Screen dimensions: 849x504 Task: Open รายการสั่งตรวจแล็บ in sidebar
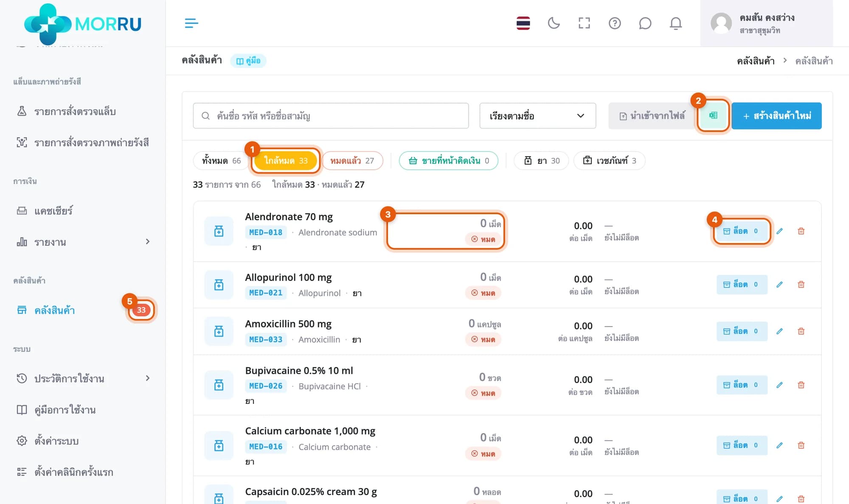coord(83,112)
